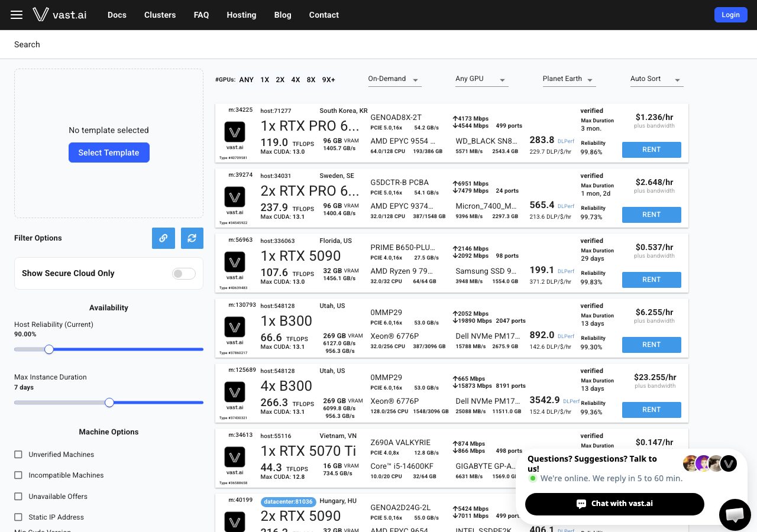The image size is (757, 532).
Task: Copy filter link with the chain icon
Action: [x=163, y=238]
